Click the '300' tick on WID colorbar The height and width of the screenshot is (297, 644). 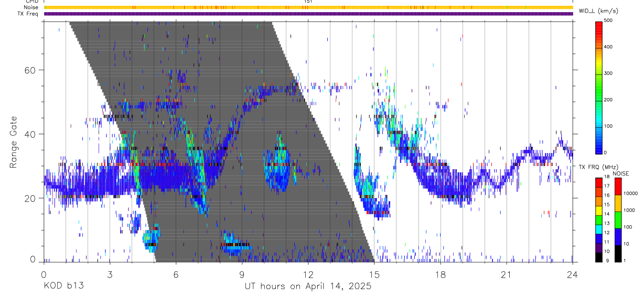[608, 73]
